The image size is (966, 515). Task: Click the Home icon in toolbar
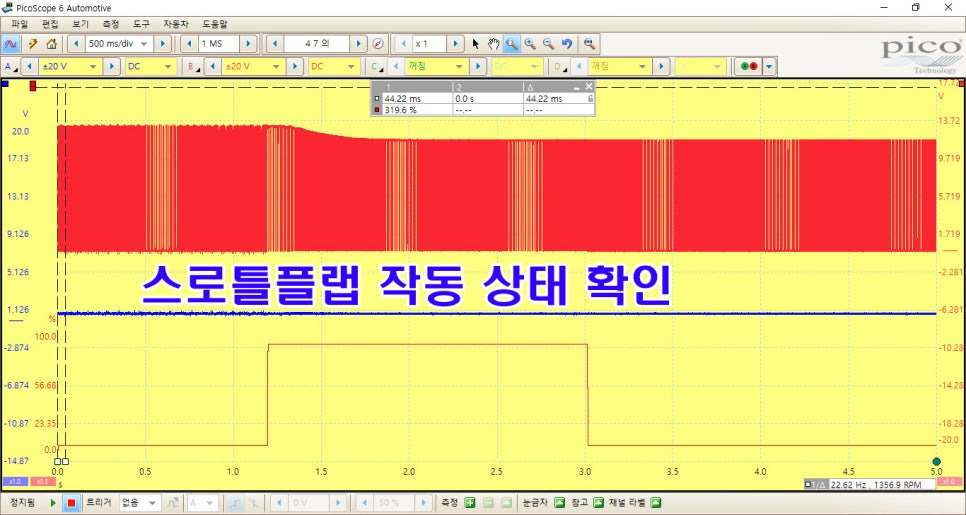[52, 44]
